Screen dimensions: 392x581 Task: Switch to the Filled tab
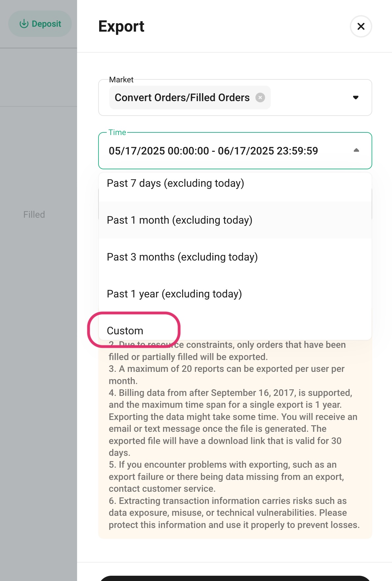(34, 214)
